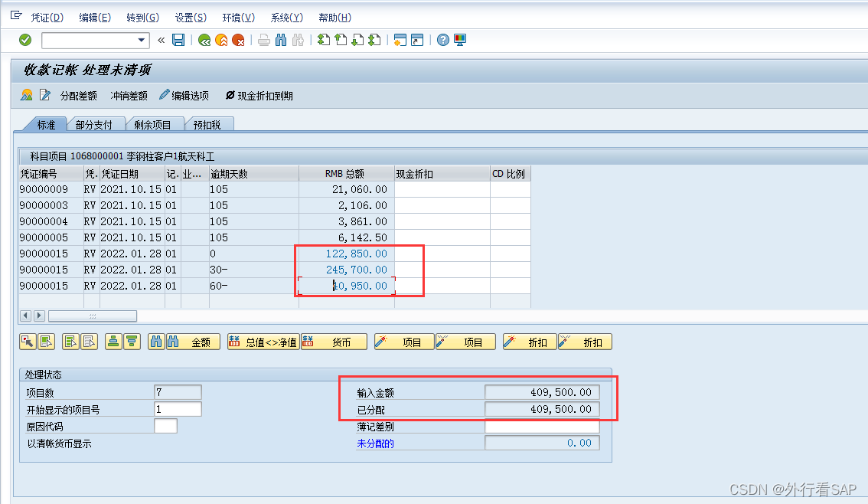Open the command field dropdown arrow
This screenshot has width=868, height=504.
click(141, 40)
